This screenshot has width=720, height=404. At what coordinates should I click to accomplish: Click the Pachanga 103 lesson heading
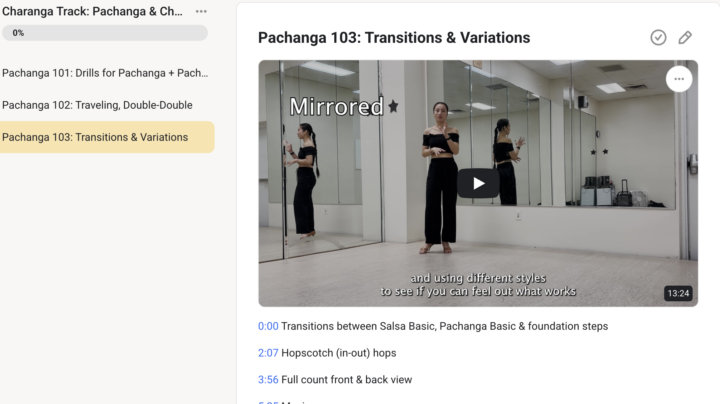(x=394, y=38)
